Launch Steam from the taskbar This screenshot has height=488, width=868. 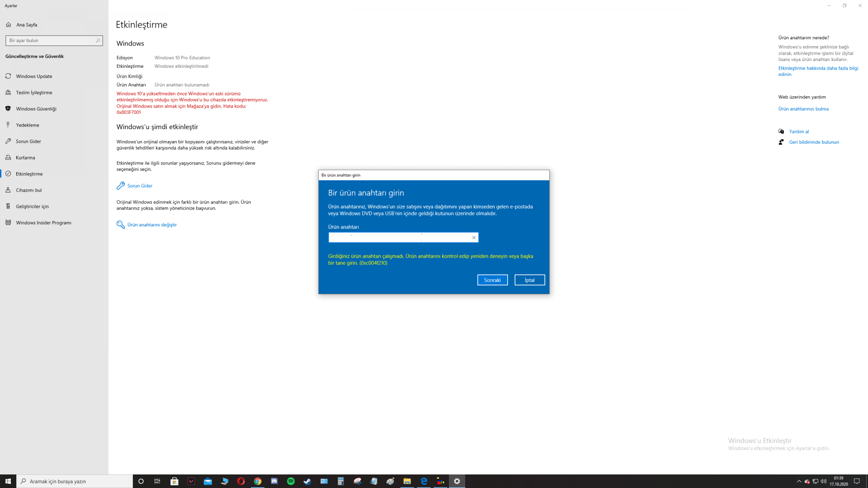pyautogui.click(x=307, y=481)
